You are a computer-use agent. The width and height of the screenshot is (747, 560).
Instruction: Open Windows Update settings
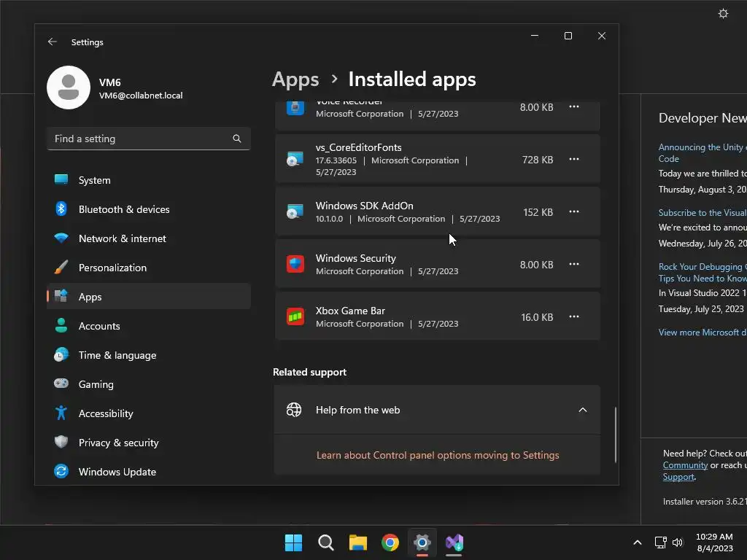pos(149,472)
